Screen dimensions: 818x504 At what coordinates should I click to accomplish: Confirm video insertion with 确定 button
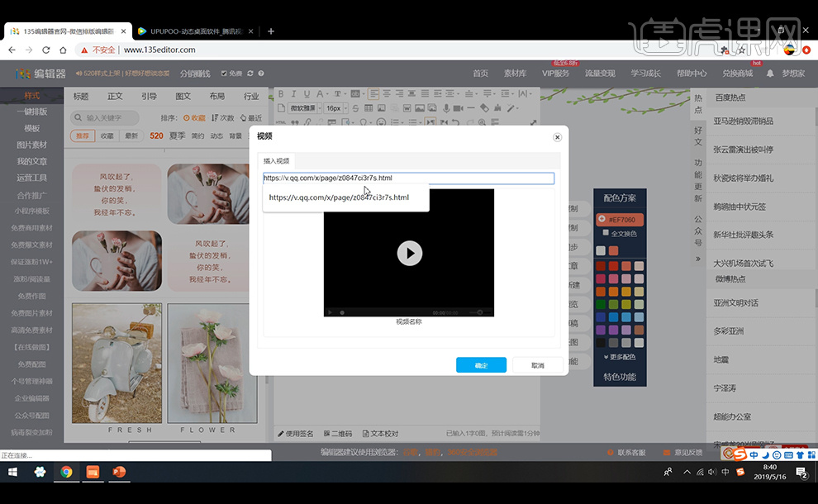coord(481,365)
